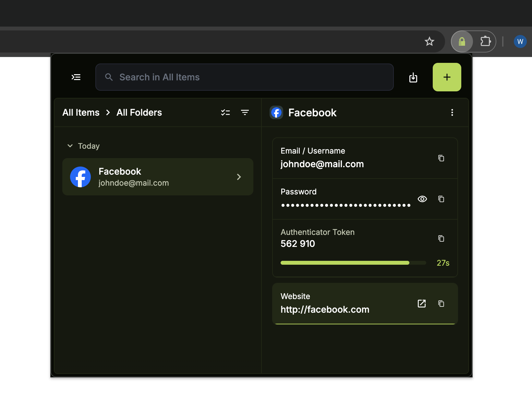Copy the Website URL
The width and height of the screenshot is (532, 405).
[x=441, y=304]
